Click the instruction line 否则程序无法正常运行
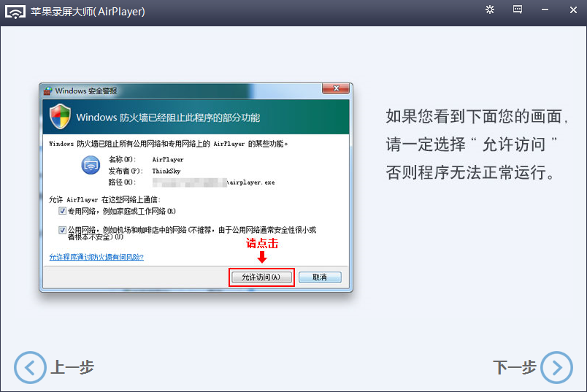 [470, 172]
